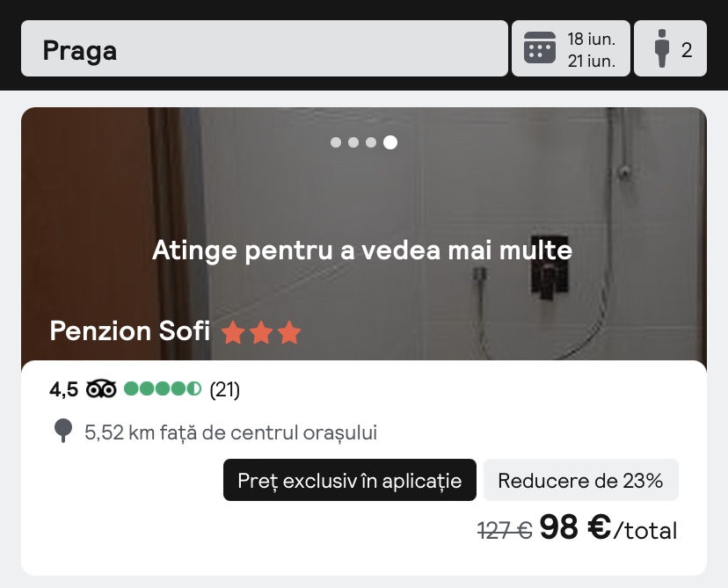
Task: Open the (21) reviews count
Action: pos(224,388)
